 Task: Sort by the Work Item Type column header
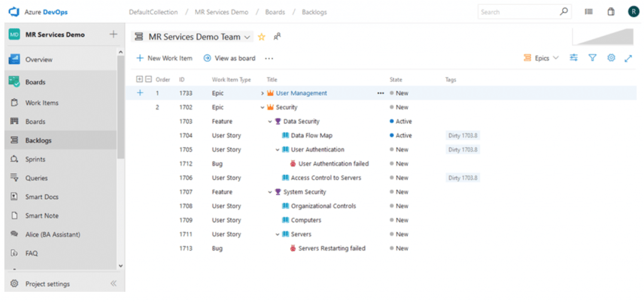pos(231,80)
